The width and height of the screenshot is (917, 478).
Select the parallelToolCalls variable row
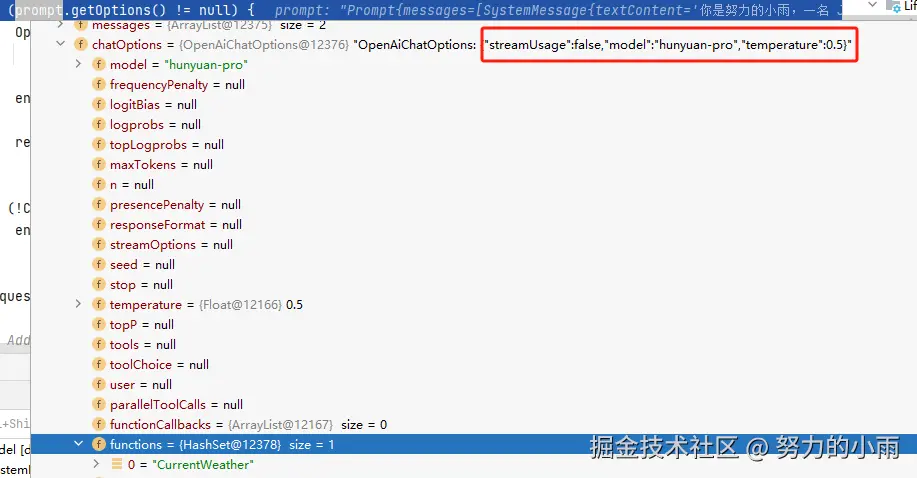[x=474, y=404]
